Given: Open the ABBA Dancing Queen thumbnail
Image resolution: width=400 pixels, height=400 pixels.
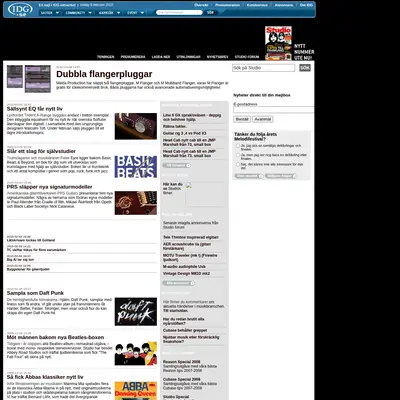Looking at the screenshot, I should (x=136, y=391).
